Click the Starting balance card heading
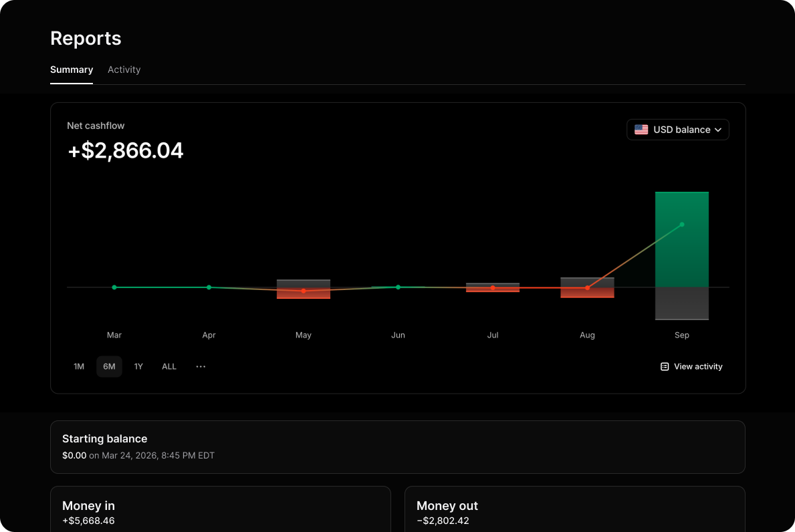 click(104, 439)
